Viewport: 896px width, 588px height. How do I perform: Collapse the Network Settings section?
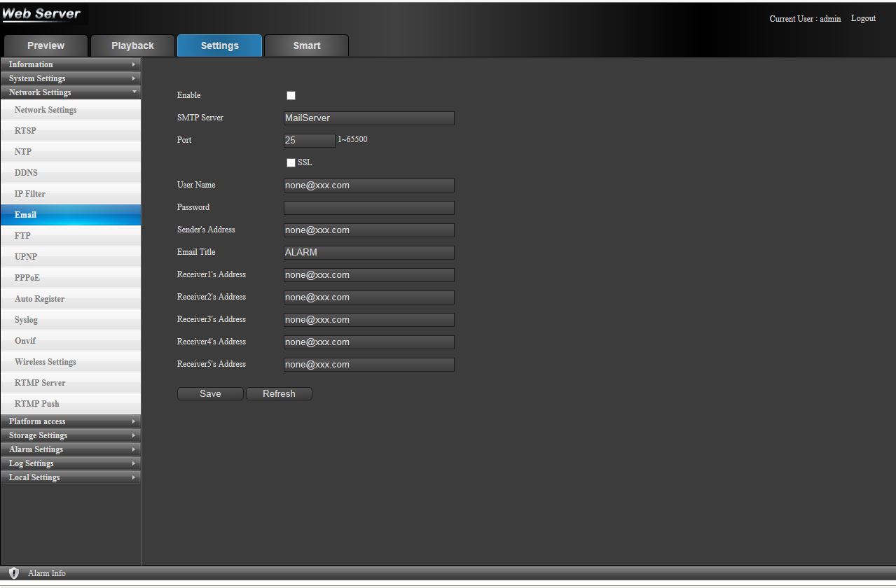[x=70, y=92]
